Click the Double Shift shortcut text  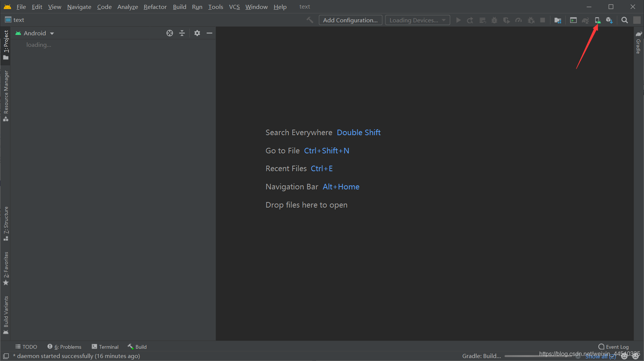(x=359, y=133)
